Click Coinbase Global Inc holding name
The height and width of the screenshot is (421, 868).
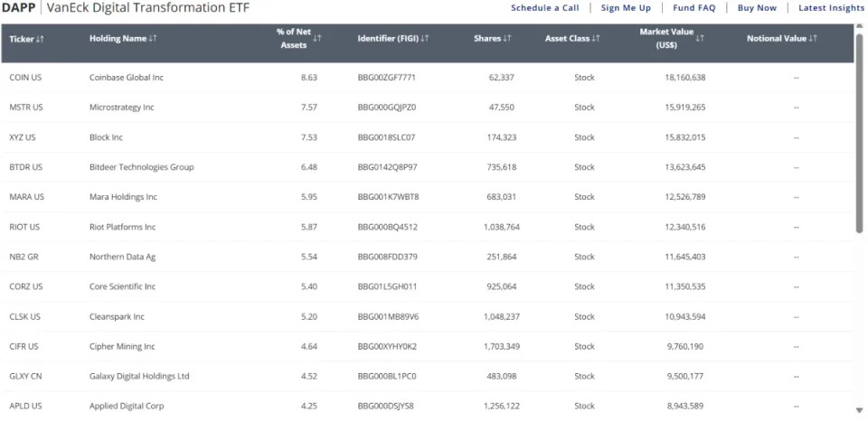(x=127, y=78)
